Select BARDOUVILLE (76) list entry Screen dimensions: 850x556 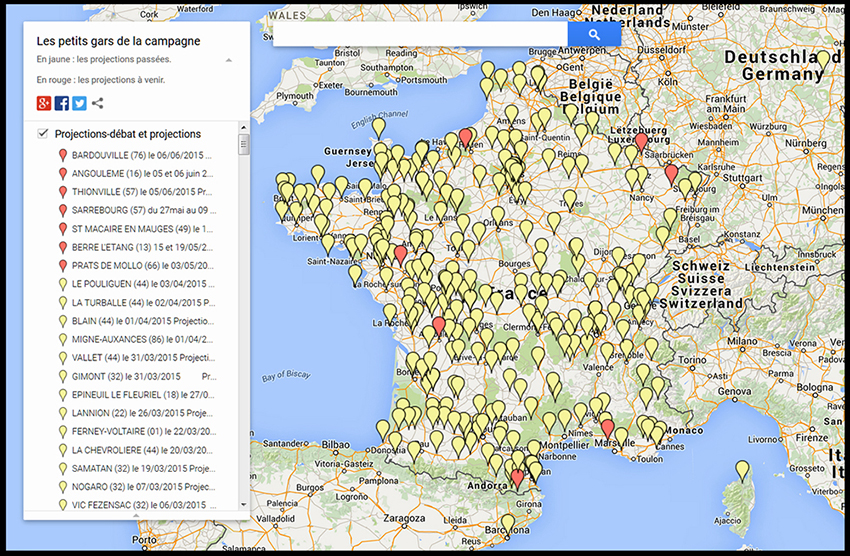(142, 156)
